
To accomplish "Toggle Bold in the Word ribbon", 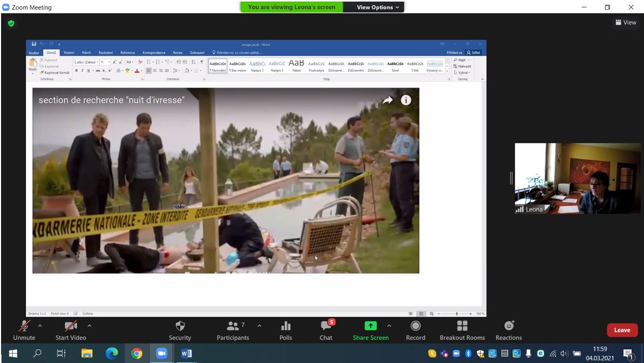I will click(x=76, y=70).
